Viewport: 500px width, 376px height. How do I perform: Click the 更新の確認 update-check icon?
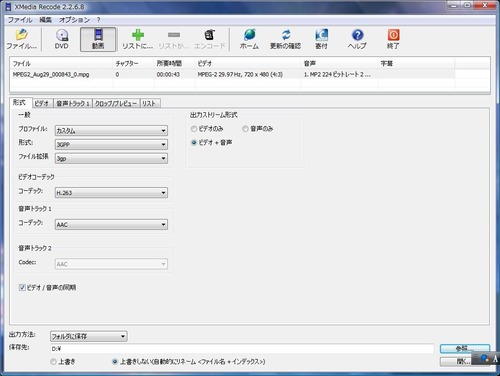click(x=285, y=39)
